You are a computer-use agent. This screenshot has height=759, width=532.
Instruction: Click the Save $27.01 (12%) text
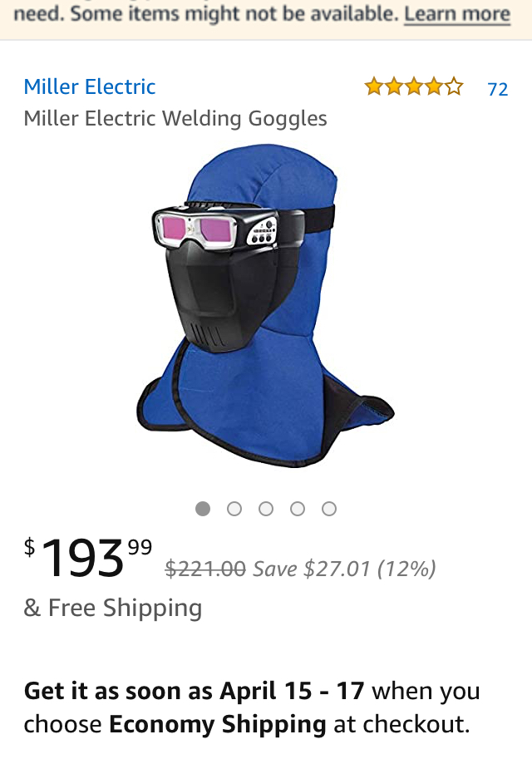pos(345,569)
